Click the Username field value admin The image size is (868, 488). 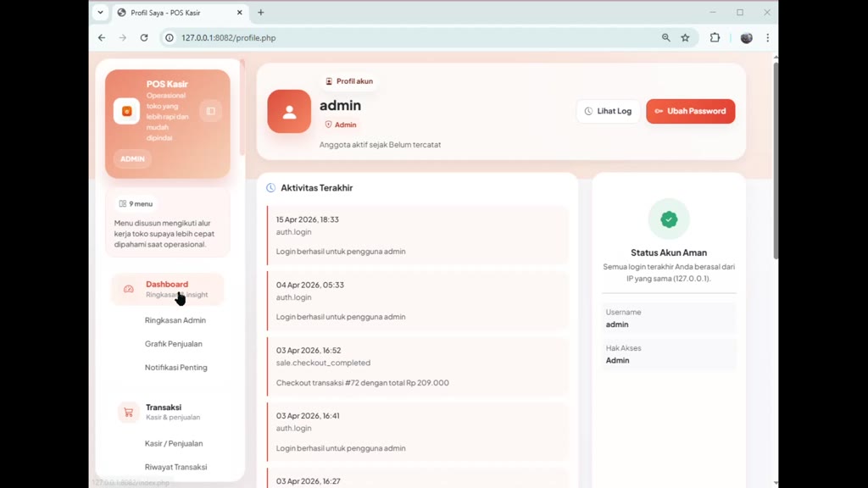617,324
